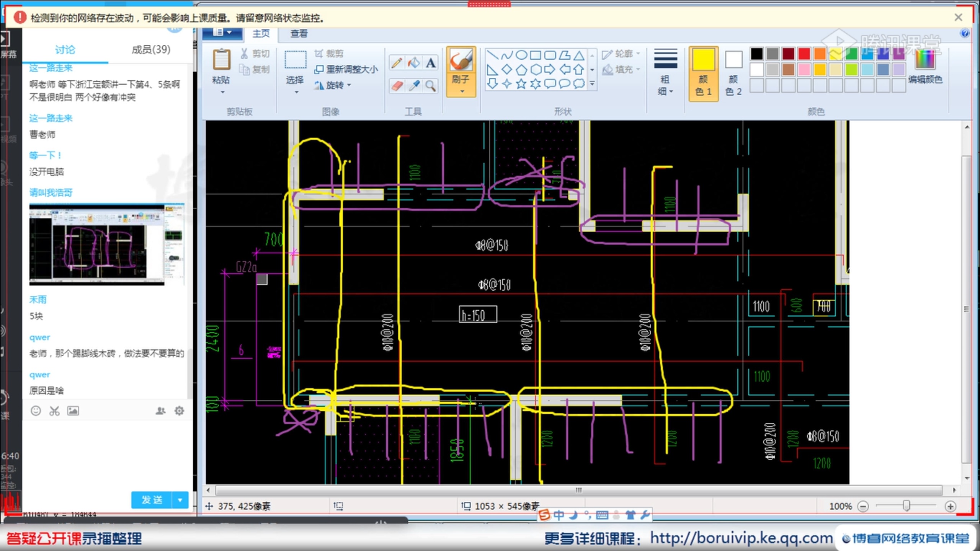This screenshot has width=980, height=551.
Task: Open the Outline (轮廓) dropdown
Action: tap(621, 54)
